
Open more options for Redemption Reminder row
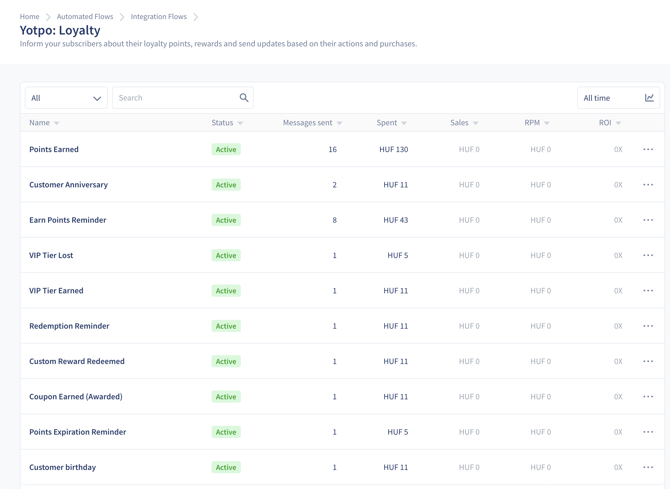point(648,326)
